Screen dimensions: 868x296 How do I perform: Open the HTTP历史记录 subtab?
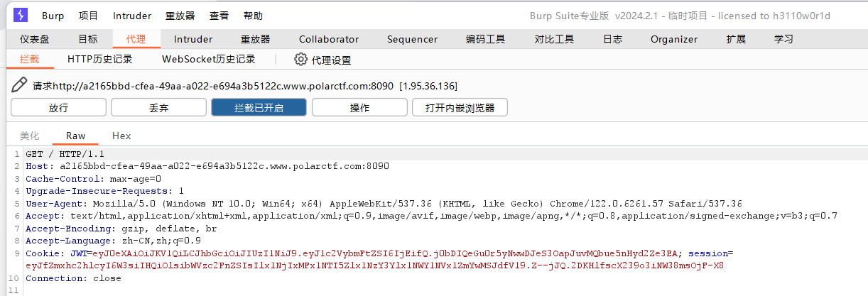(x=100, y=60)
